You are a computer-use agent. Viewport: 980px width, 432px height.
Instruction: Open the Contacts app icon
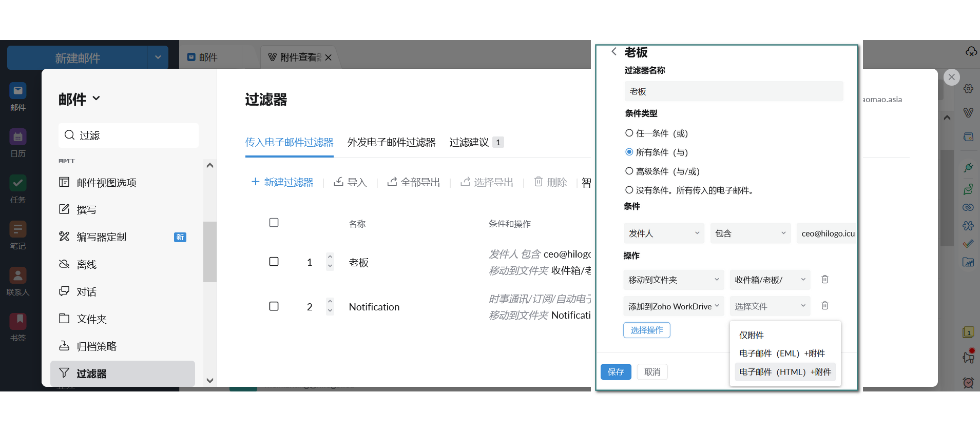[x=18, y=276]
